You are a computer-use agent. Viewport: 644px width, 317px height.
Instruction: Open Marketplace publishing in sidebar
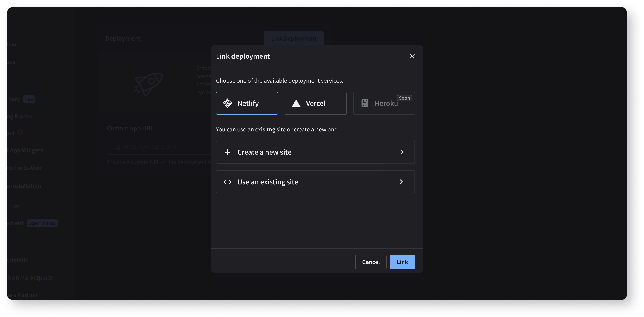(30, 278)
